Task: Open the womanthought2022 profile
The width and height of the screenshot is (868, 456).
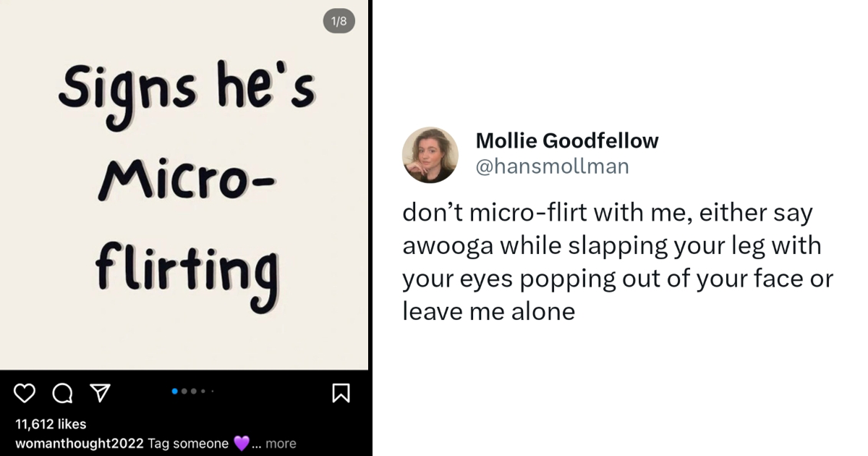Action: (80, 443)
